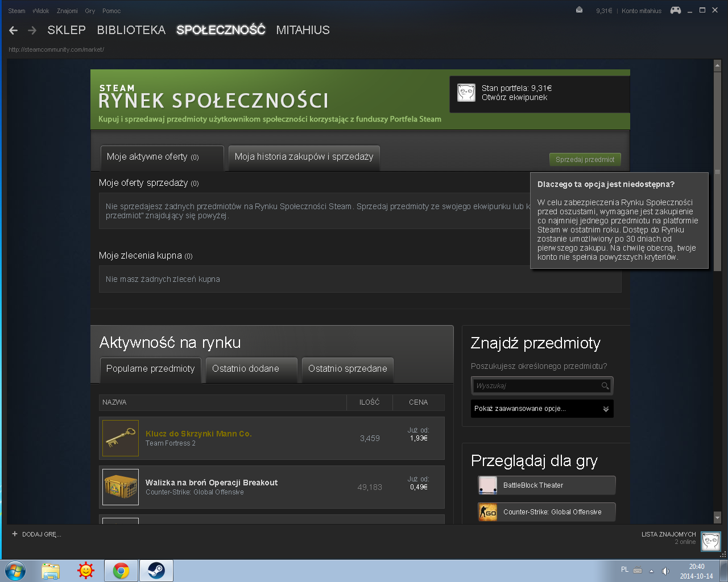Click the 9,31€ wallet balance in title bar
The width and height of the screenshot is (728, 582).
[x=604, y=11]
